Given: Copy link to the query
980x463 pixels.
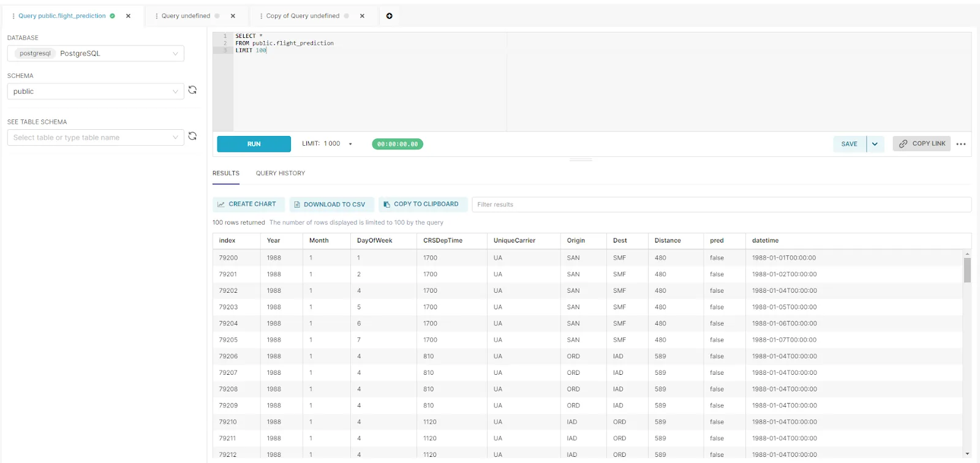Looking at the screenshot, I should (x=922, y=143).
